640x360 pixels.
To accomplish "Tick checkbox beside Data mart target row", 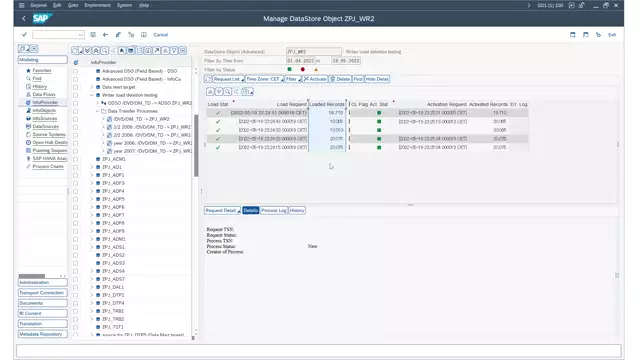I will (76, 87).
